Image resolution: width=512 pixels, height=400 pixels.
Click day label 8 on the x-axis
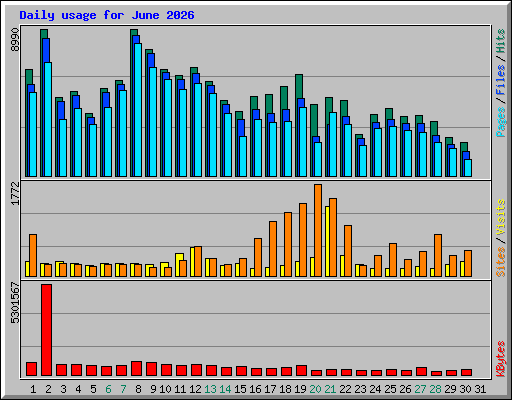[x=138, y=389]
